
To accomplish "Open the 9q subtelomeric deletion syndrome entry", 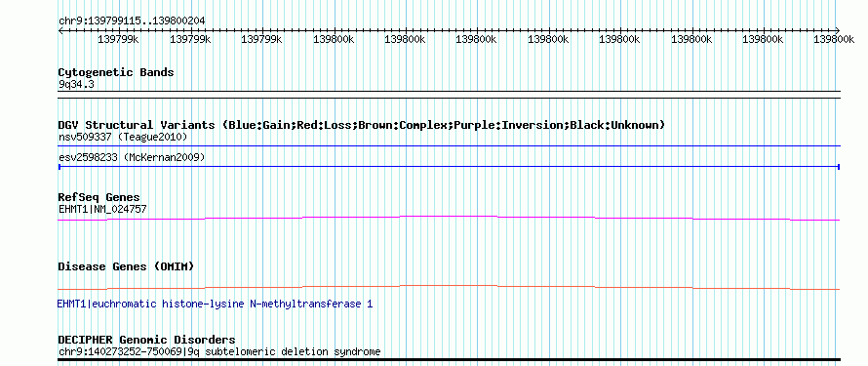I will [x=219, y=351].
